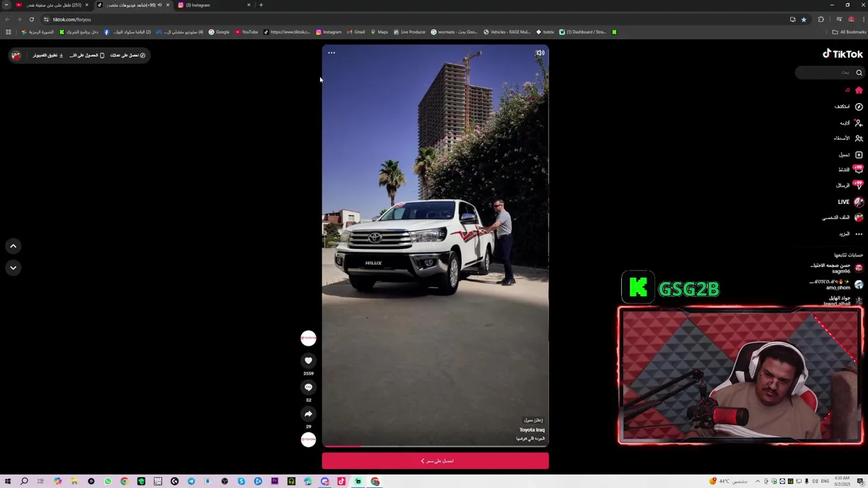
Task: Open the browser extensions puzzle icon
Action: pos(821,19)
